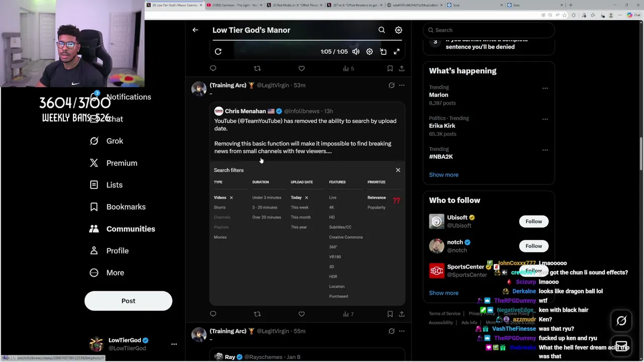Open the Marlon trending topic
Screen dimensions: 644x362
(x=438, y=95)
